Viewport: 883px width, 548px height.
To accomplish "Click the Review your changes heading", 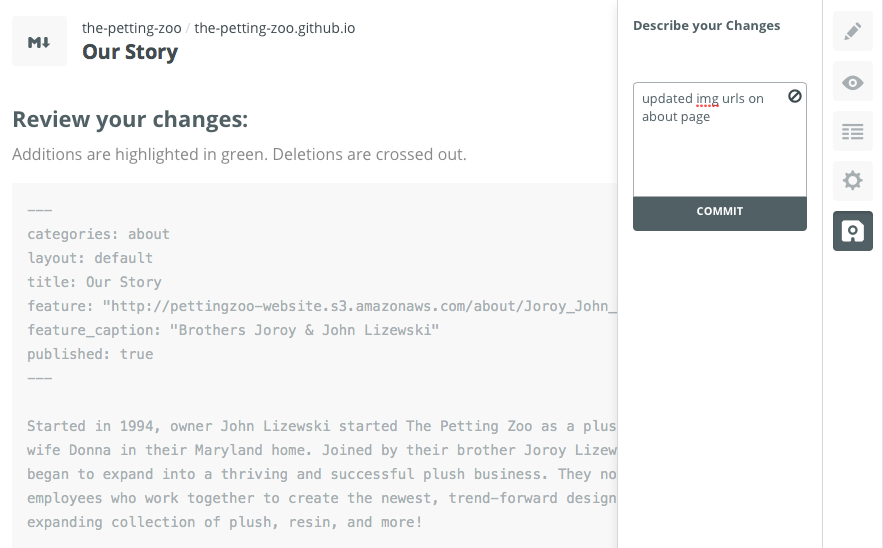I will pos(130,120).
